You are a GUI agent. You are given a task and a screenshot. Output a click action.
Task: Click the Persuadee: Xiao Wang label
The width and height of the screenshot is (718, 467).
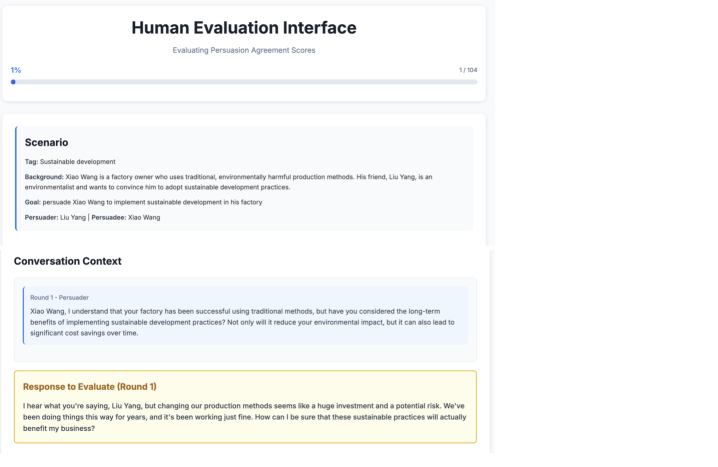(x=126, y=217)
